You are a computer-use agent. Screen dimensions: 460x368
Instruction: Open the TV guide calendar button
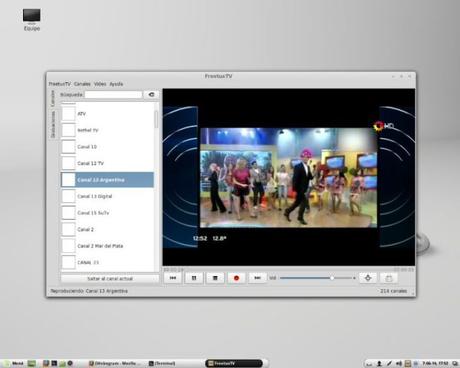389,278
